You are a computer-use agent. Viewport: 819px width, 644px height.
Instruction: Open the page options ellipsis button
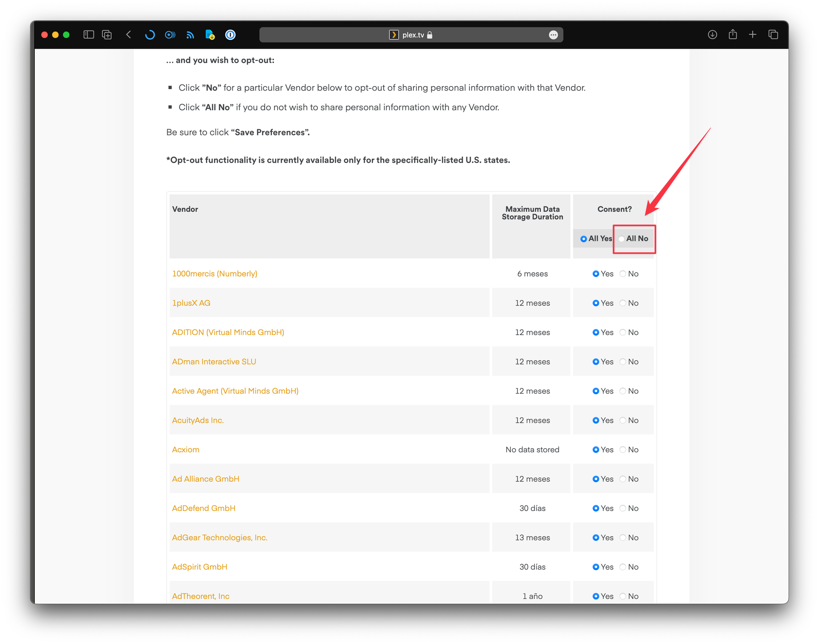click(x=553, y=35)
